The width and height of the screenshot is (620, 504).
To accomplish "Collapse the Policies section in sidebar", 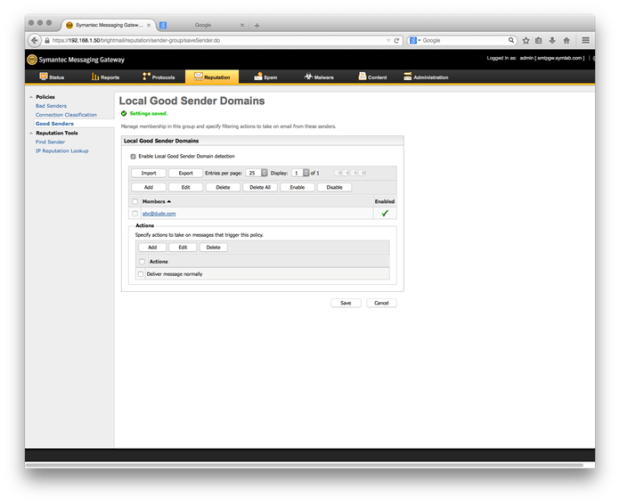I will pyautogui.click(x=31, y=97).
